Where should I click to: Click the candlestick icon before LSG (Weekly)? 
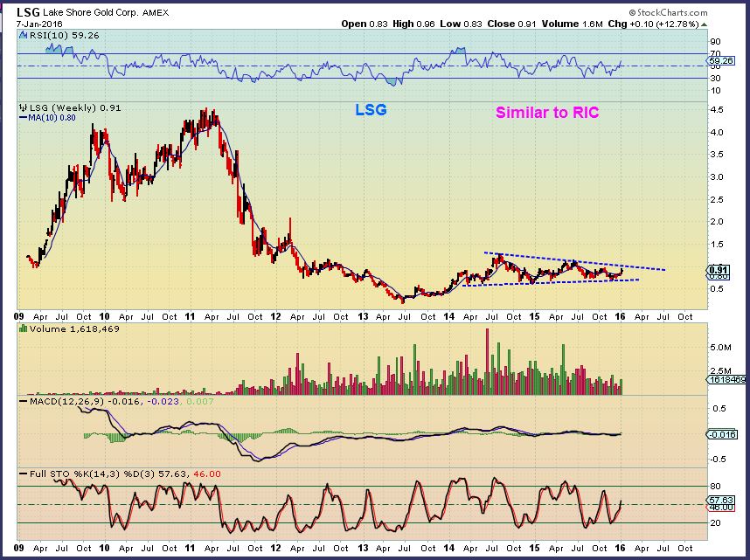pos(23,107)
